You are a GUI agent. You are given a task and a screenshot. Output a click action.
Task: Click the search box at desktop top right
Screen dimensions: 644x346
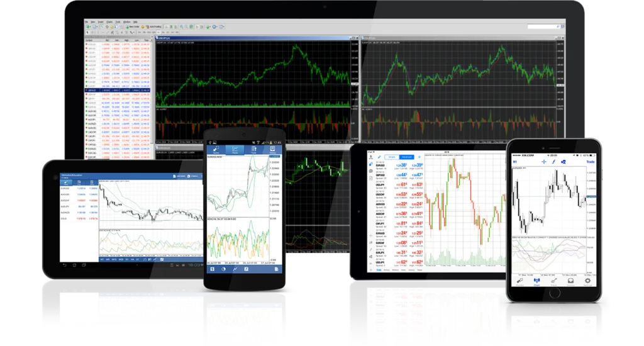pyautogui.click(x=543, y=26)
